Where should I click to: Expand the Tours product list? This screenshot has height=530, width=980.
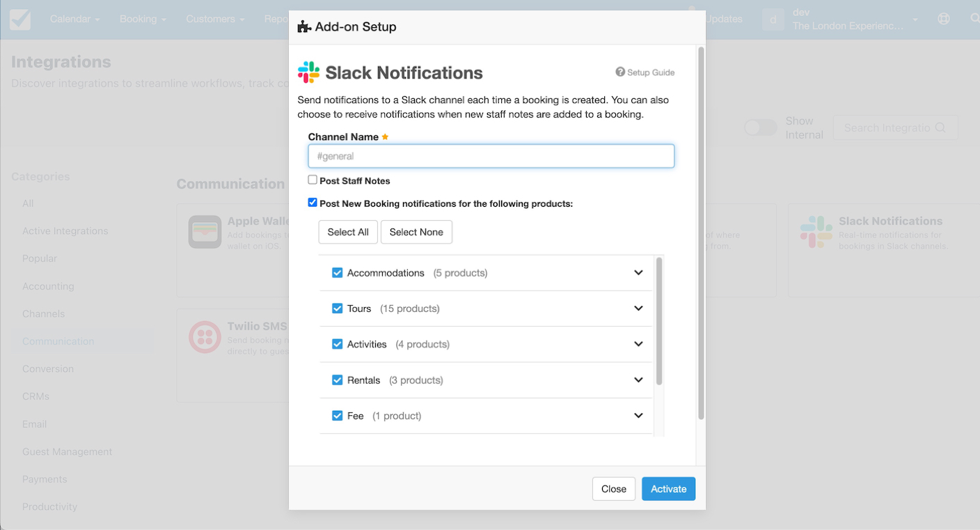pyautogui.click(x=638, y=309)
